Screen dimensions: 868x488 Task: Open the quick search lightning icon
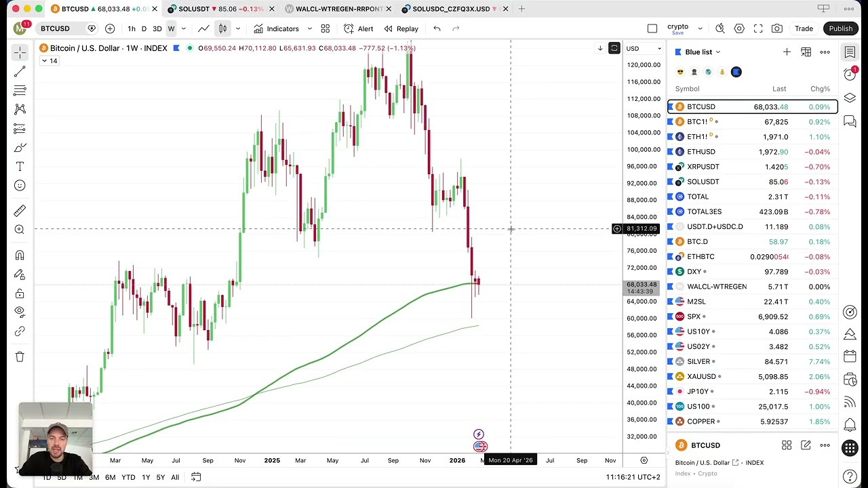click(x=720, y=28)
